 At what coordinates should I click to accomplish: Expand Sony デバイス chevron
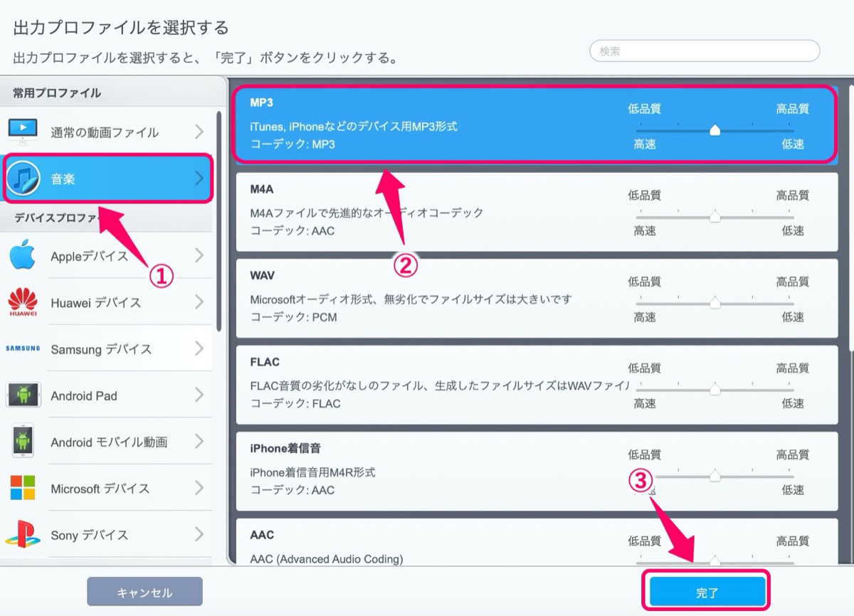coord(199,535)
